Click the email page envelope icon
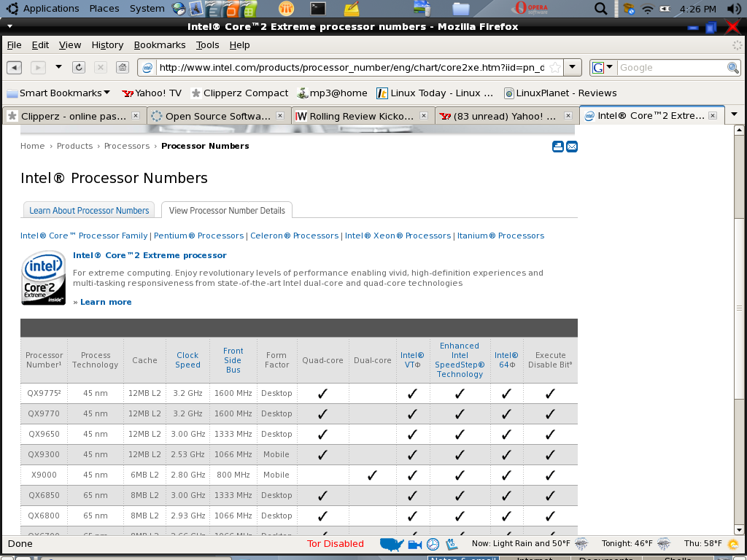 [572, 146]
